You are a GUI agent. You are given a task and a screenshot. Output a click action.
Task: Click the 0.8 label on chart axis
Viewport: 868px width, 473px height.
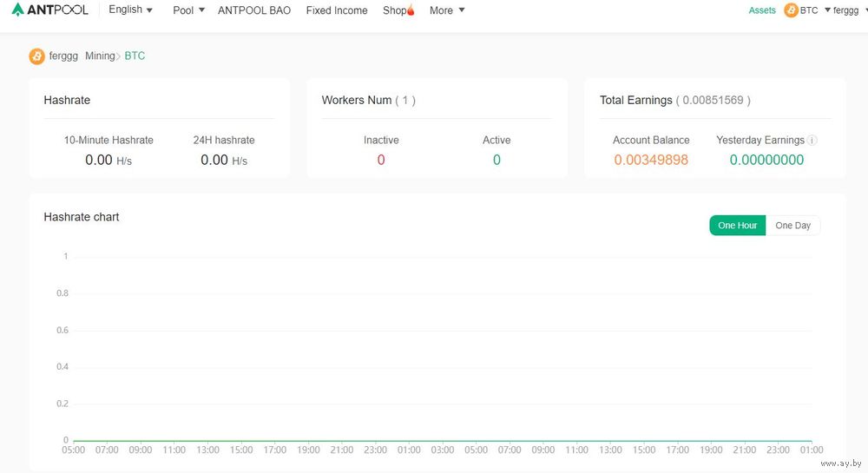click(62, 293)
